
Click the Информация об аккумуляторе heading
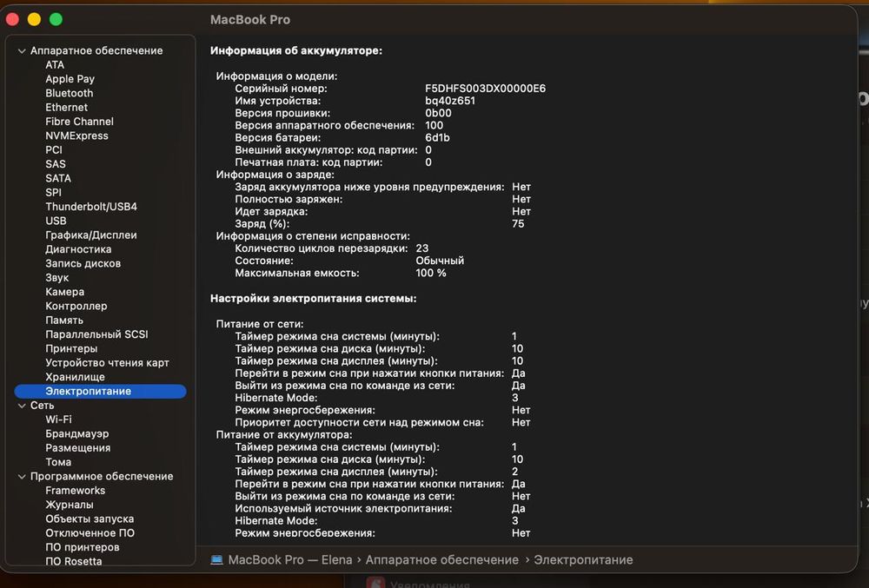[296, 51]
